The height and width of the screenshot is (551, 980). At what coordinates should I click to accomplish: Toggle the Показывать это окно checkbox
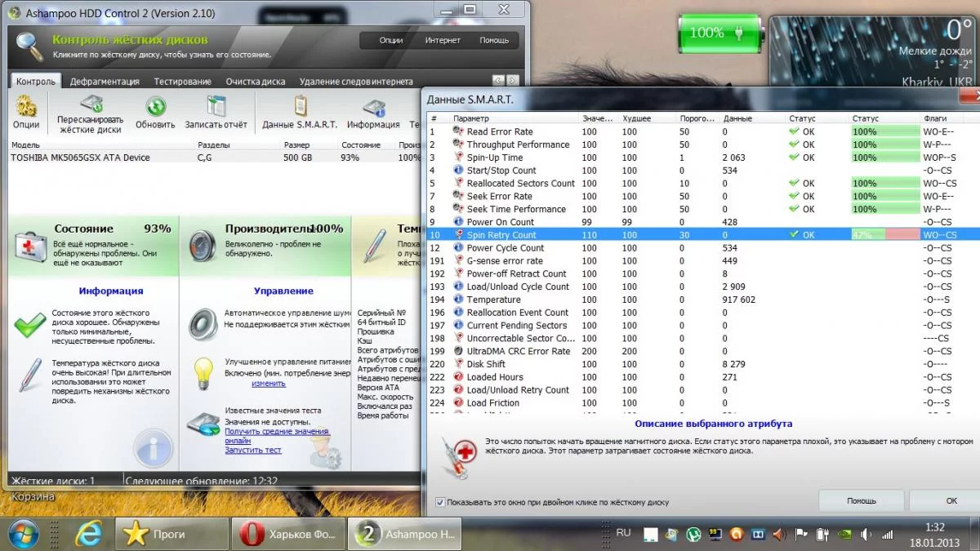click(440, 502)
